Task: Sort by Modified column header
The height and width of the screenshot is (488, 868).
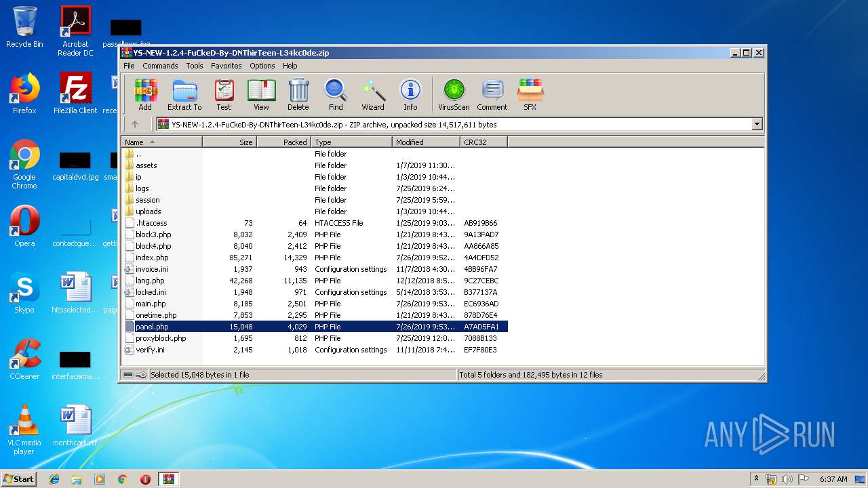Action: coord(426,142)
